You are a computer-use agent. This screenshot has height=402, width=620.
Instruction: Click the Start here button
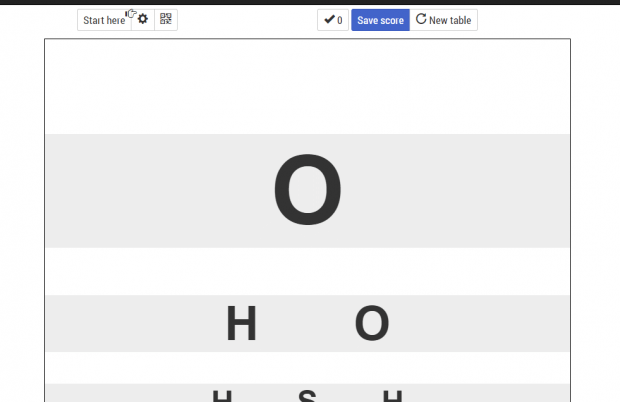pyautogui.click(x=104, y=20)
